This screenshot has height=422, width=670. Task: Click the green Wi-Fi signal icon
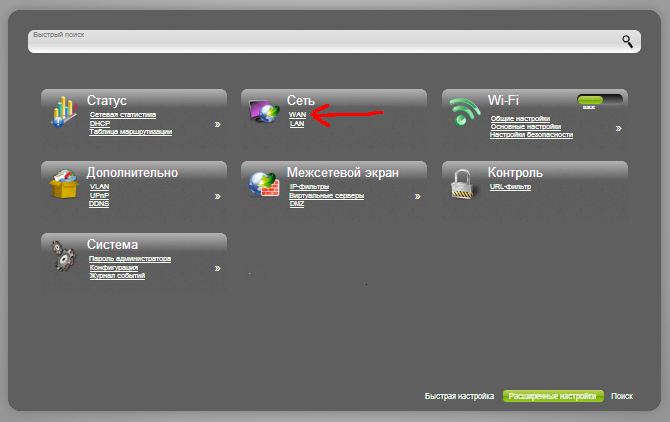464,113
